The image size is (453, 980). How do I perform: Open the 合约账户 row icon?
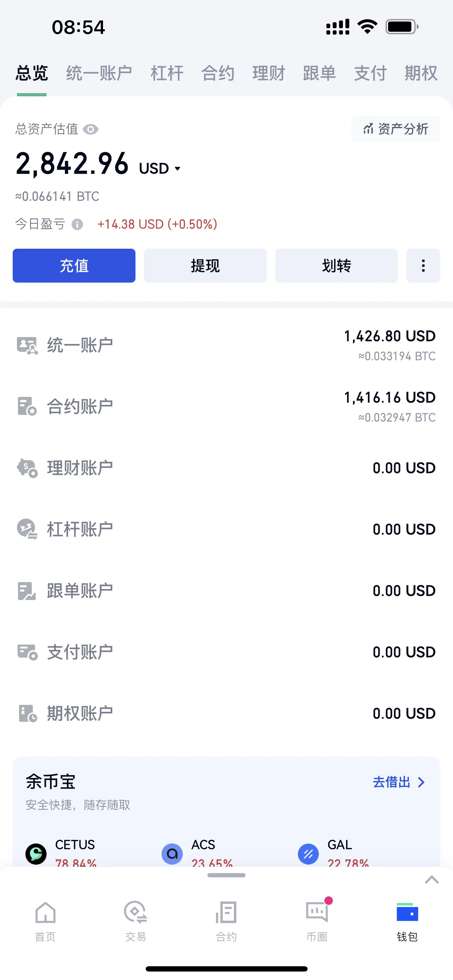[x=27, y=406]
